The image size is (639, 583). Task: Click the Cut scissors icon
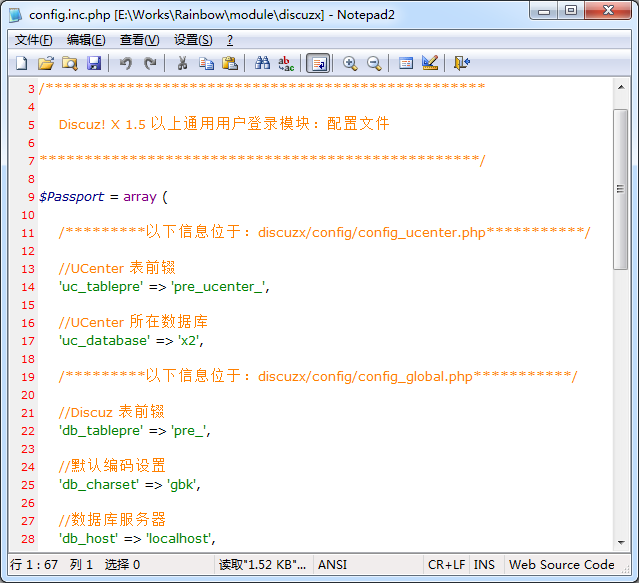[x=182, y=63]
